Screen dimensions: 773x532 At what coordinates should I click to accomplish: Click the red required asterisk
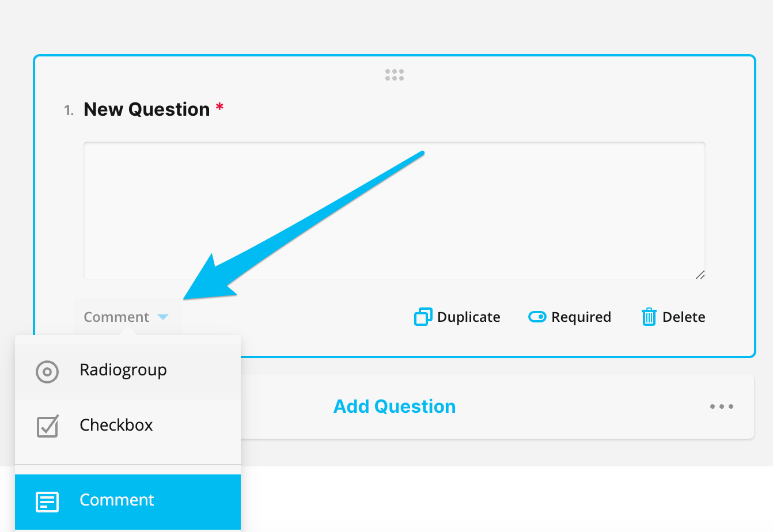pos(219,107)
